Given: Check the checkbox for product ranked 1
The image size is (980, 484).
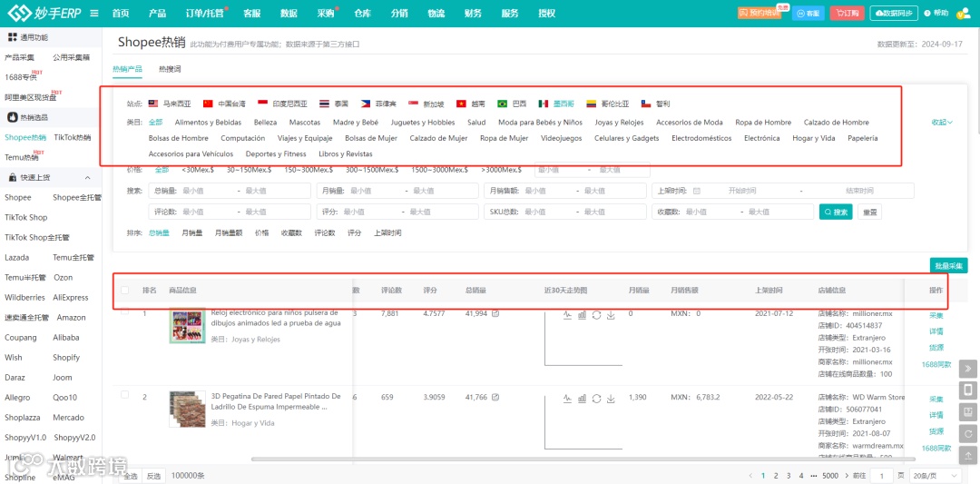Looking at the screenshot, I should pyautogui.click(x=125, y=311).
